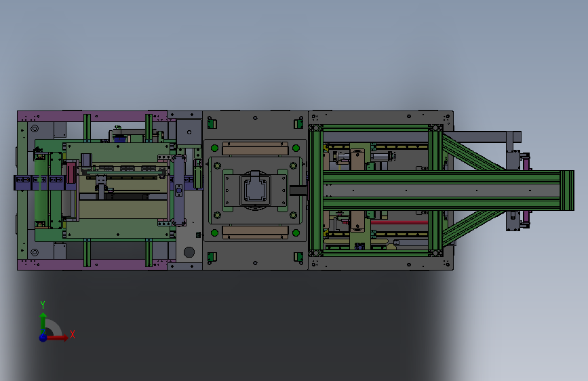Select the large dark round hole on the gray plate
Image resolution: width=588 pixels, height=381 pixels.
click(x=189, y=252)
